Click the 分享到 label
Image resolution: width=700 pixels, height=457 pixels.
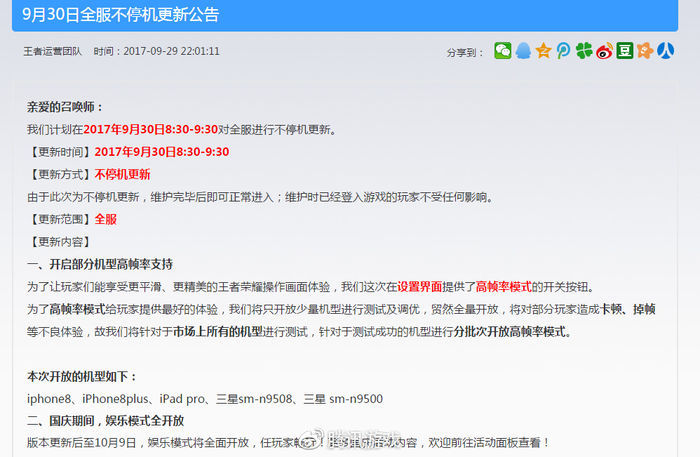coord(465,53)
